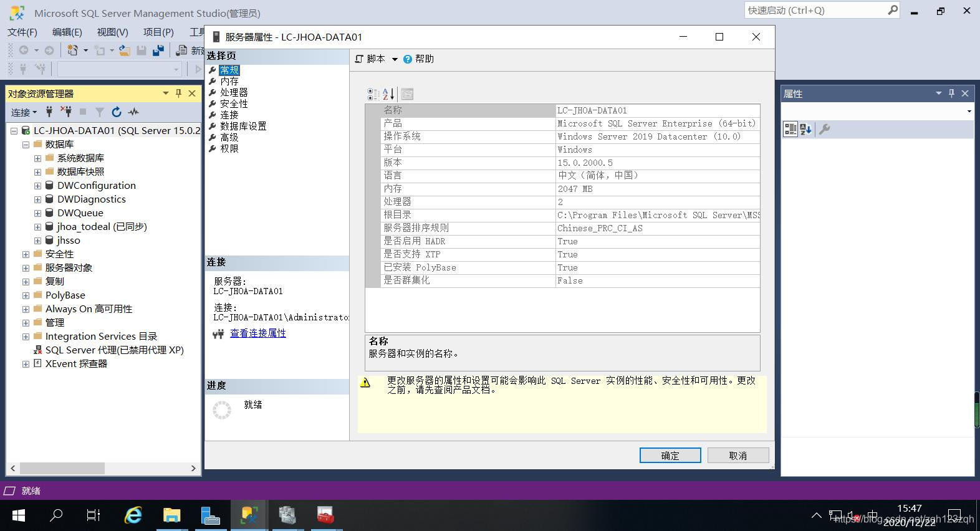
Task: Click the Categorized view icon in property grid
Action: (373, 94)
